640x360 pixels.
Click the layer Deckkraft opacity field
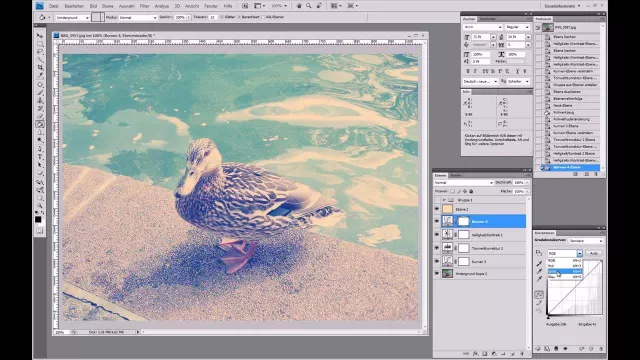tap(518, 182)
